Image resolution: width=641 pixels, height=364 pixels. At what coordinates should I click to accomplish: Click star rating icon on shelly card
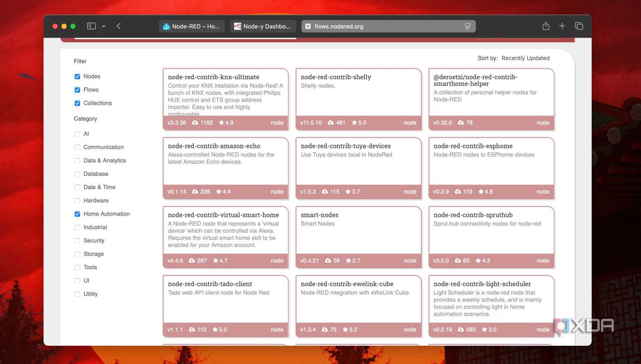pyautogui.click(x=354, y=122)
